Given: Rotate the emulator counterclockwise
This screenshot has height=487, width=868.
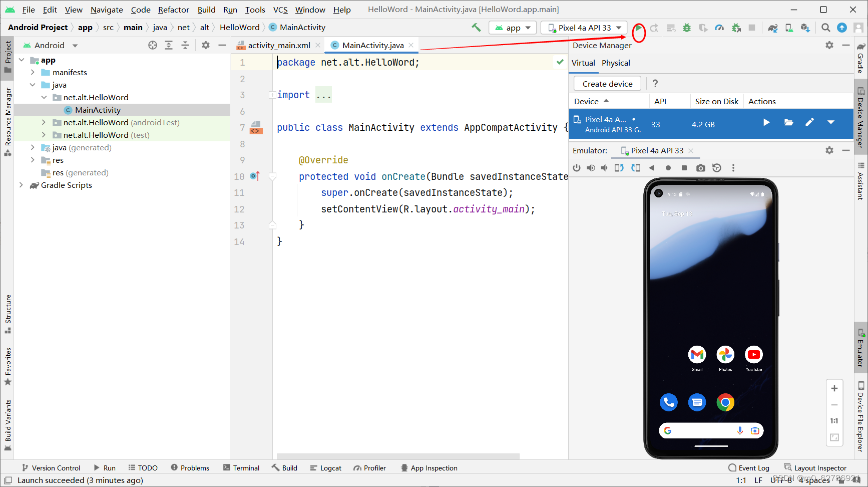Looking at the screenshot, I should (619, 168).
